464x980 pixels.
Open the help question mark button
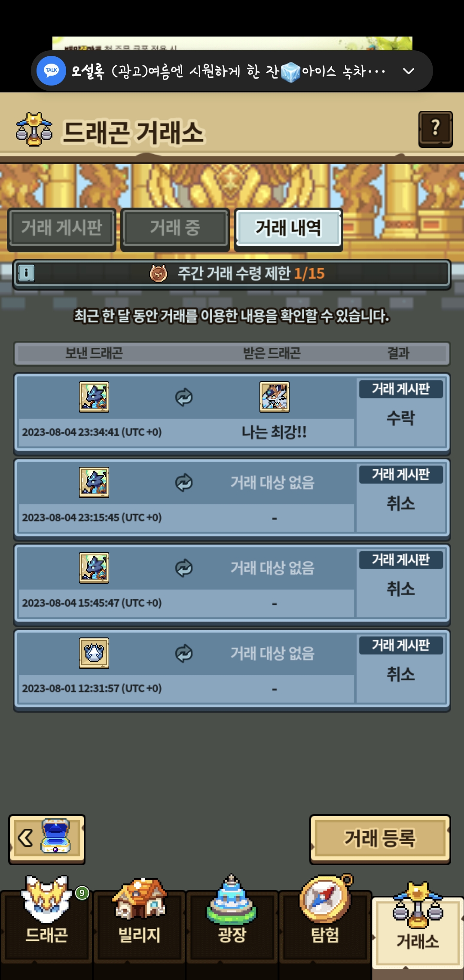coord(435,129)
